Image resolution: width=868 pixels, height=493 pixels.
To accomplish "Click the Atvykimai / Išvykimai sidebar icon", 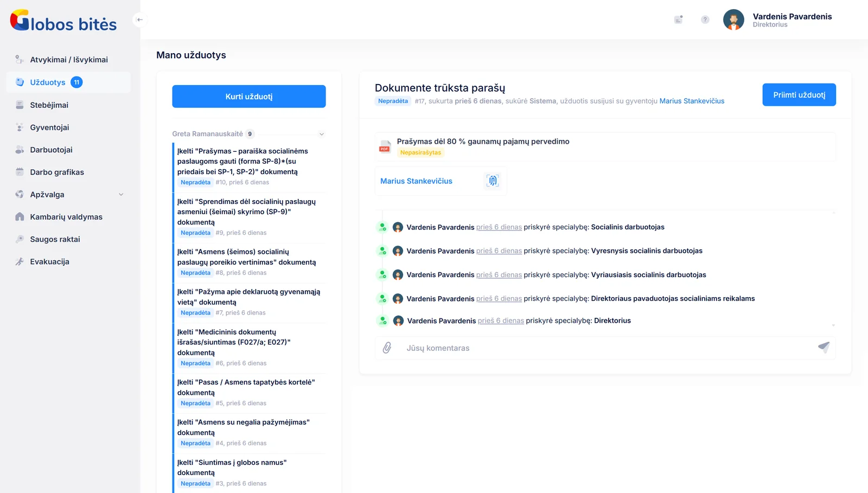I will coord(20,60).
